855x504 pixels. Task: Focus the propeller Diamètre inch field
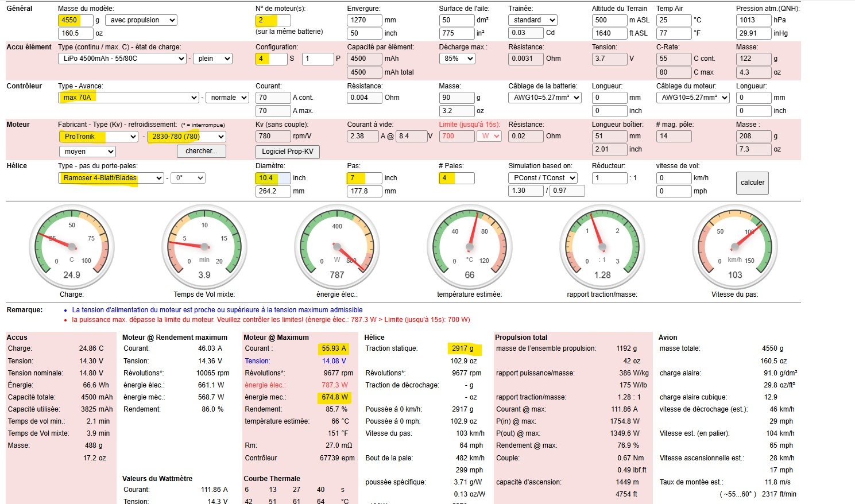tap(273, 178)
